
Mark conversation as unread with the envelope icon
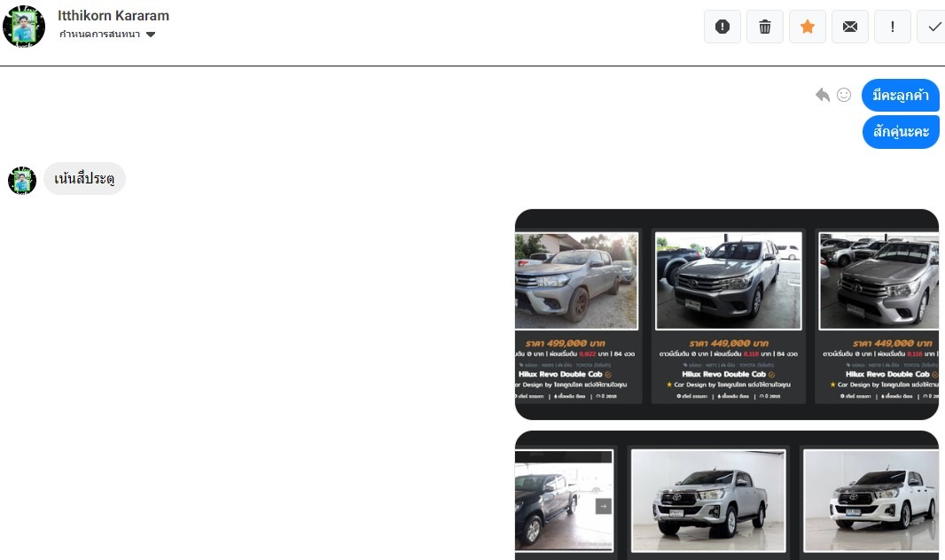pos(850,27)
